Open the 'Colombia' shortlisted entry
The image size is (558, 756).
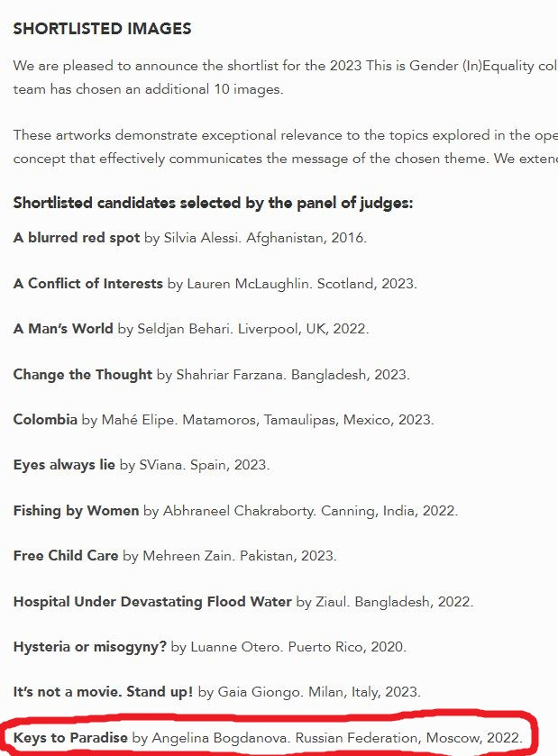pos(45,419)
